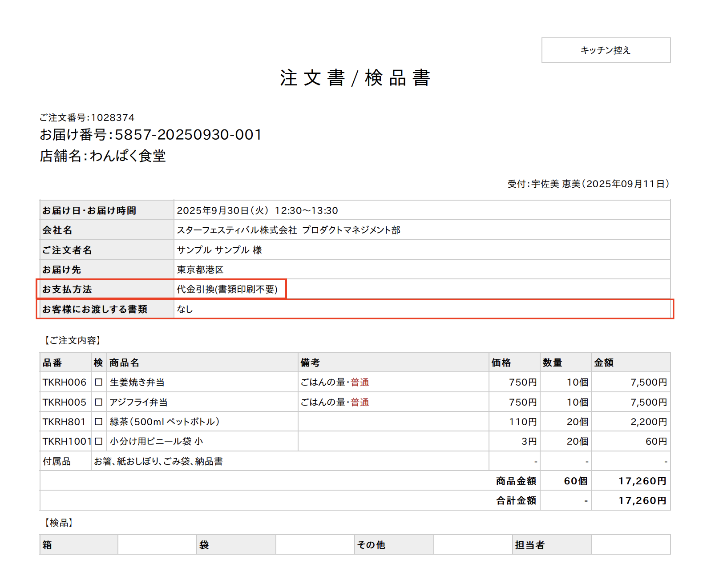Click payment method 代金引換(書類印刷不要)
703x588 pixels.
[227, 289]
